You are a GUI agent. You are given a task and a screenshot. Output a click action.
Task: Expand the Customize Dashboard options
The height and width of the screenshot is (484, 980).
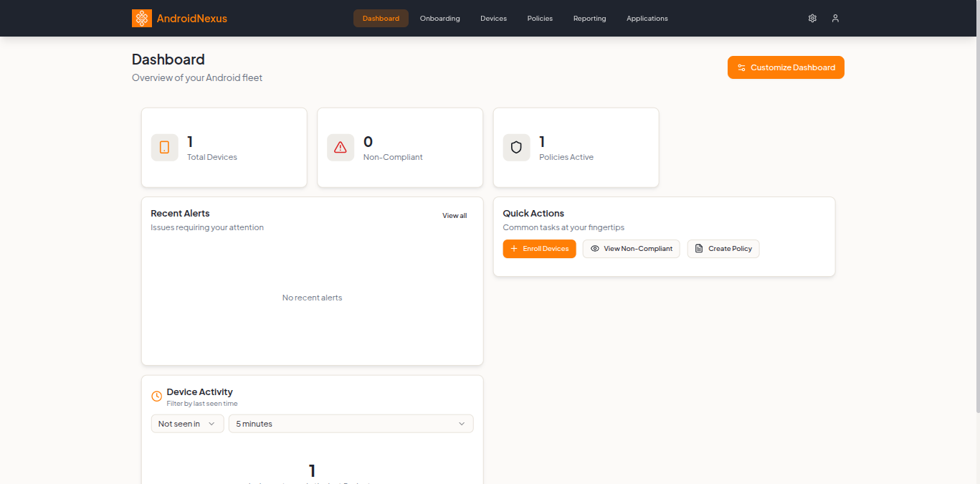point(786,67)
